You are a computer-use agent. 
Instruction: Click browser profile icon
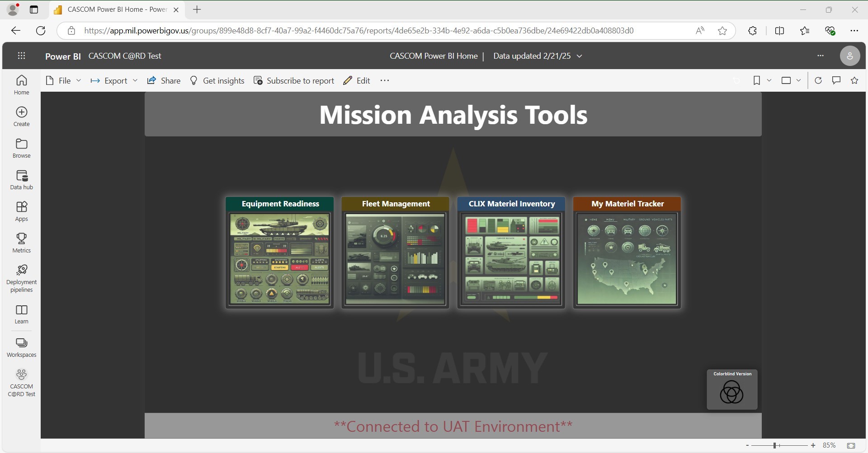(x=14, y=9)
